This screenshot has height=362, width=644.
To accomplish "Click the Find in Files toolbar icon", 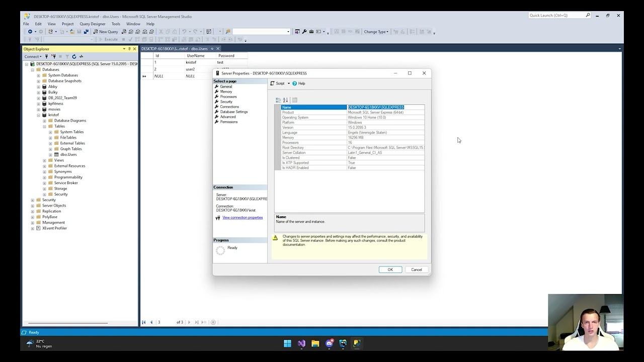I will (228, 32).
